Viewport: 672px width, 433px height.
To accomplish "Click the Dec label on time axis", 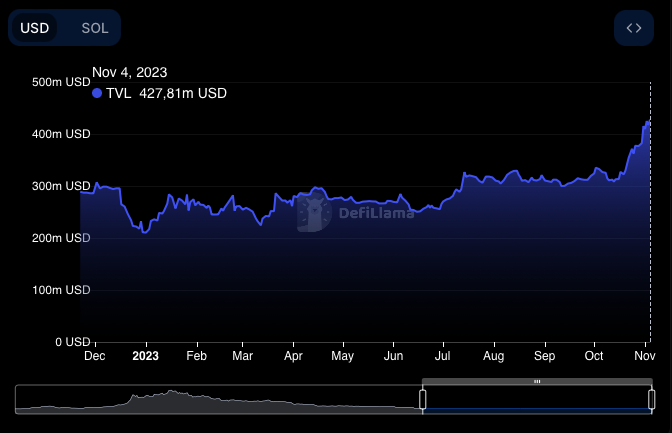I will [x=94, y=355].
